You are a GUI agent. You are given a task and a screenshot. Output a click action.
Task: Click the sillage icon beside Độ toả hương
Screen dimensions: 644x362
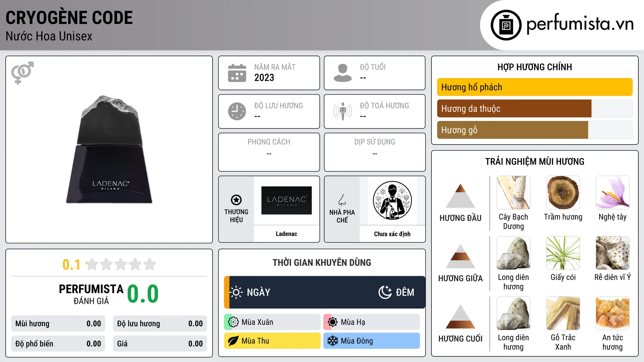(x=342, y=111)
